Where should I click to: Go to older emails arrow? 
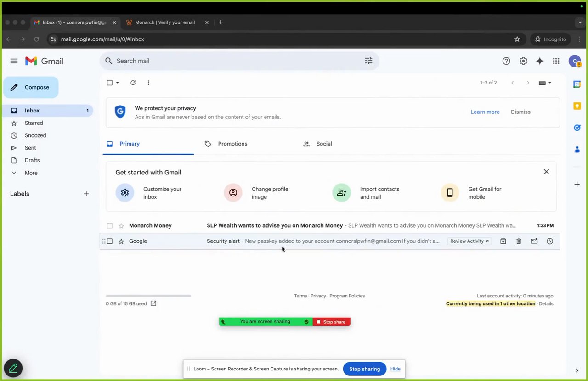[528, 83]
